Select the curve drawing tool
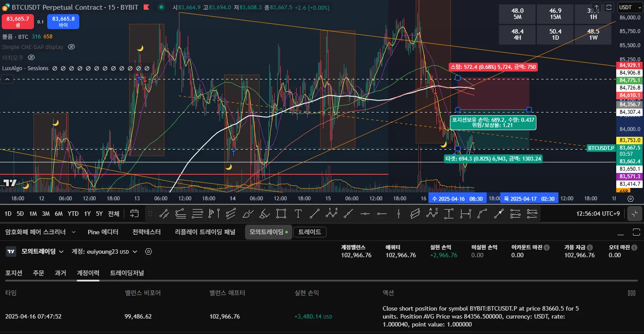The height and width of the screenshot is (334, 644). tap(482, 214)
